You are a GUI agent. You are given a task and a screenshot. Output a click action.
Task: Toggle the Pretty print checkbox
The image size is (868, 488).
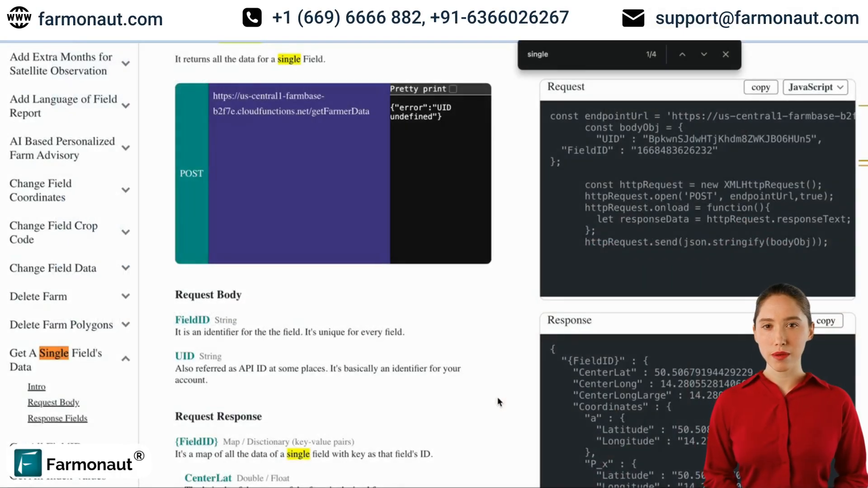(453, 89)
